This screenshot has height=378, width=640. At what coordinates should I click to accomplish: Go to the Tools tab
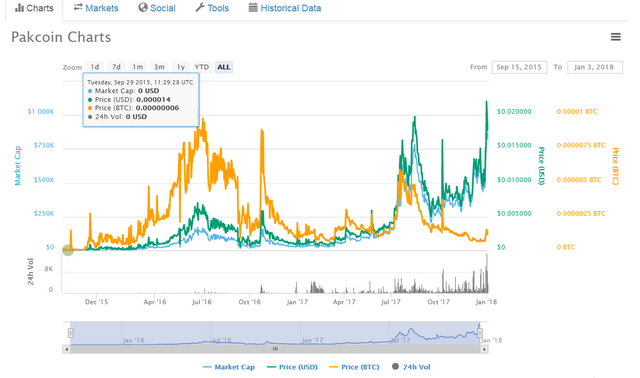(212, 8)
